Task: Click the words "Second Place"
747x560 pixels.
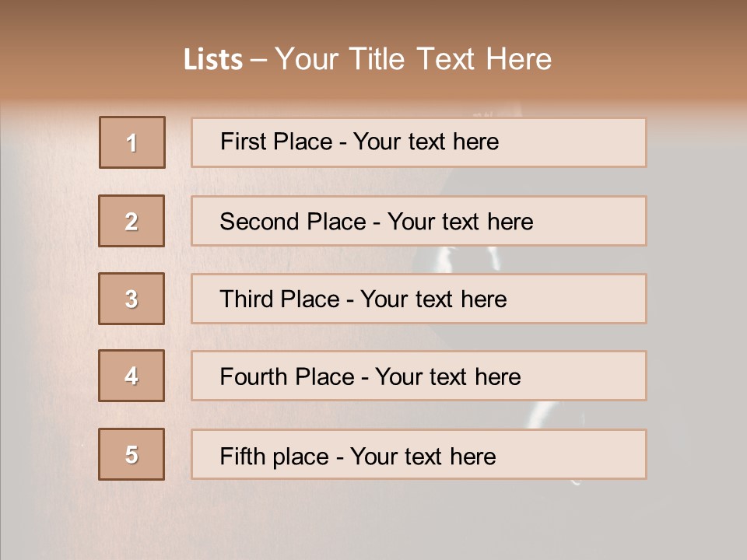Action: pos(292,222)
